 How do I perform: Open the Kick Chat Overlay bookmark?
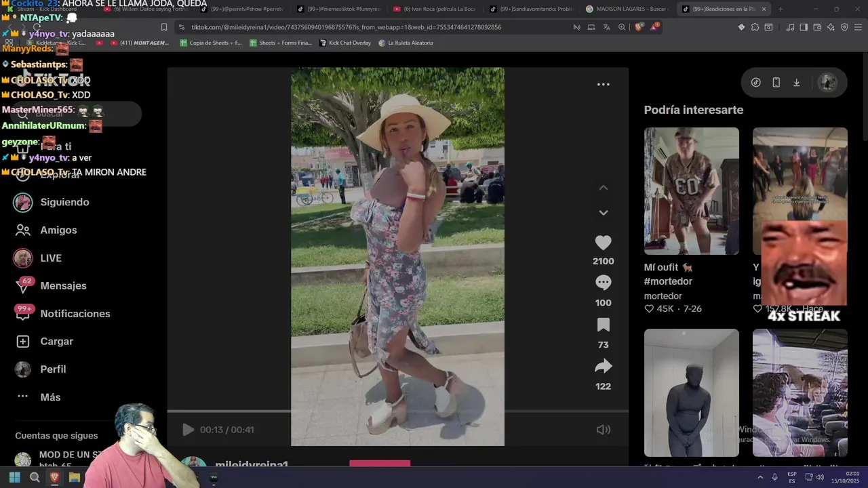pyautogui.click(x=345, y=43)
